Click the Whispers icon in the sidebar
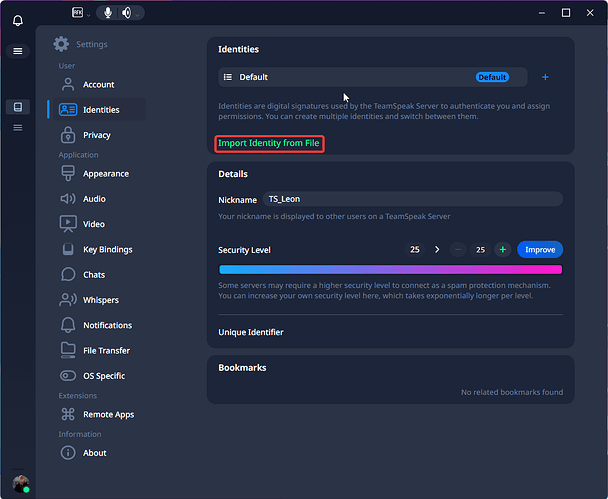Image resolution: width=608 pixels, height=499 pixels. tap(68, 300)
